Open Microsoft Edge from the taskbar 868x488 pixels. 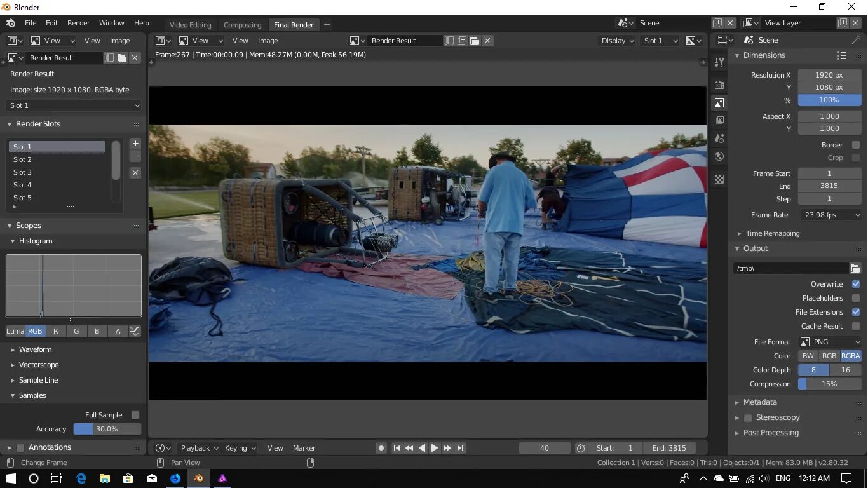coord(81,478)
